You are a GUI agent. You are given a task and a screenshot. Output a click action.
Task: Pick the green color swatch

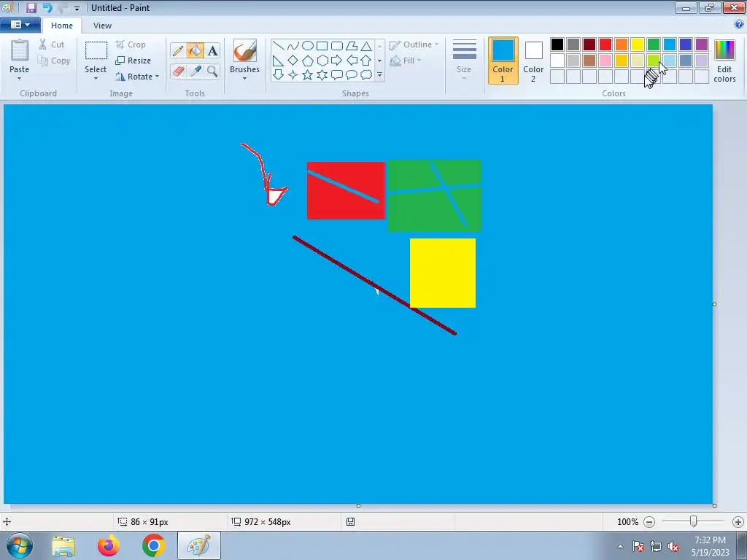click(x=654, y=44)
